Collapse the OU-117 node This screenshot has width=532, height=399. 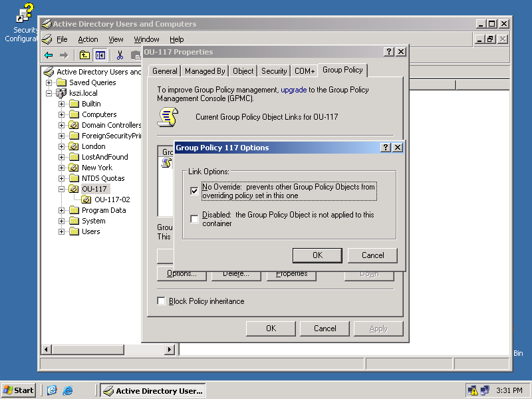coord(61,189)
